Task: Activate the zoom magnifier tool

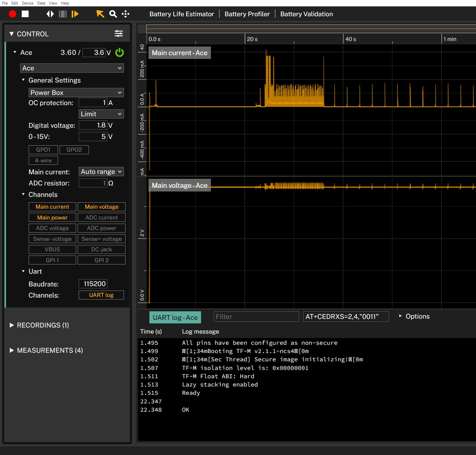Action: 113,14
